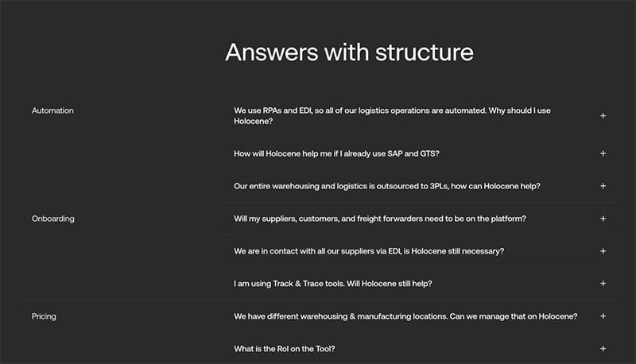Viewport: 636px width, 364px height.
Task: Click plus icon next to SAP and GTS question
Action: tap(603, 153)
